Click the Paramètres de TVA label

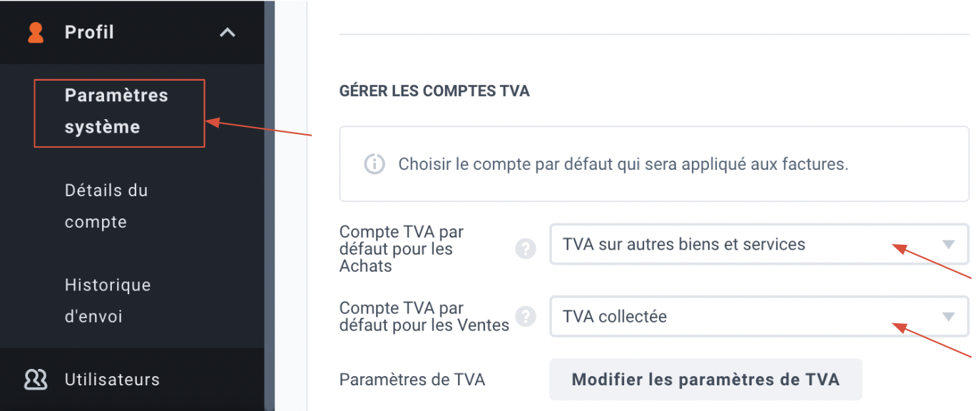412,380
